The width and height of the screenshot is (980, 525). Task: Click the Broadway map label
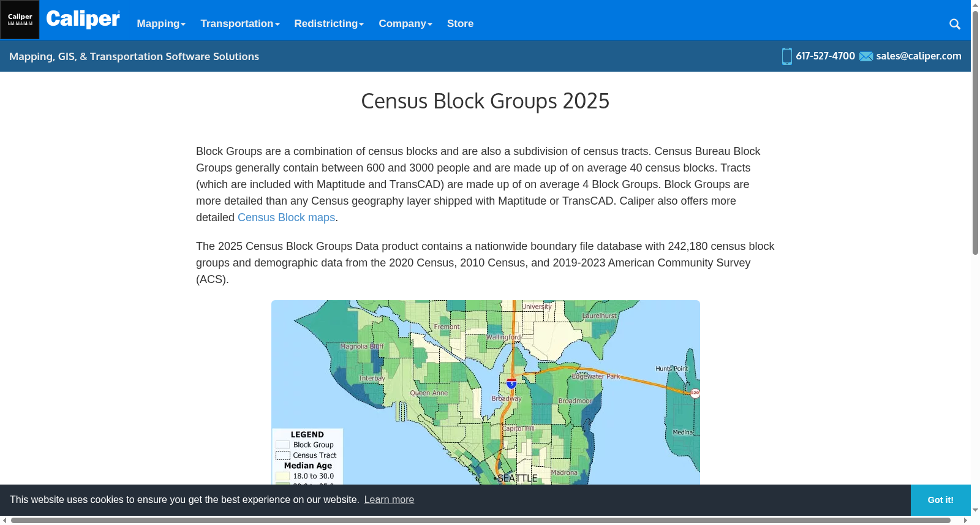coord(507,398)
